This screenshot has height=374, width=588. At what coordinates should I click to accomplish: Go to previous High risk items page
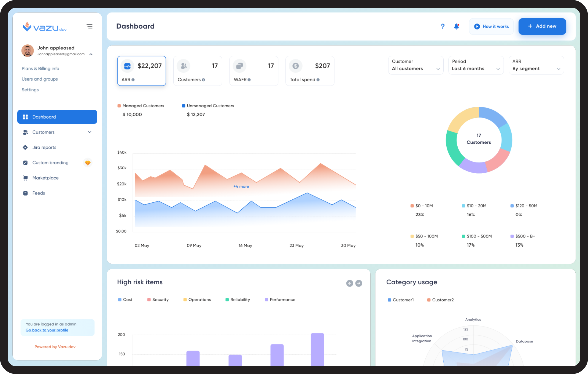(349, 283)
